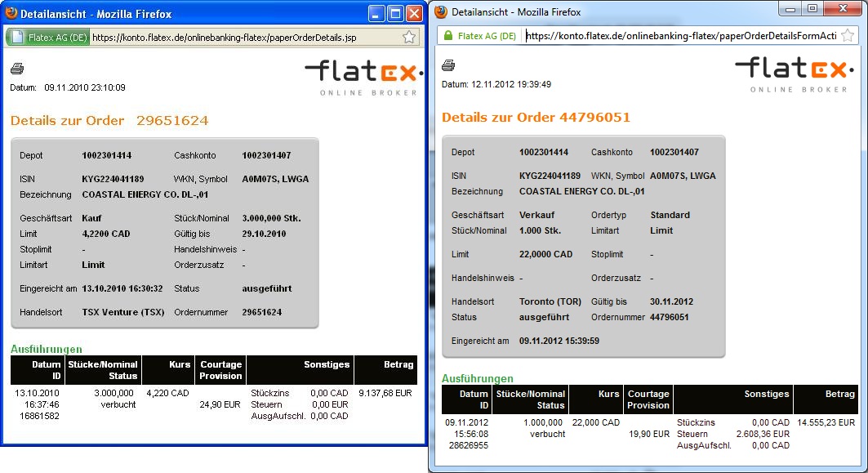This screenshot has height=473, width=868.
Task: Minimize the order 29651624 window
Action: coord(376,13)
